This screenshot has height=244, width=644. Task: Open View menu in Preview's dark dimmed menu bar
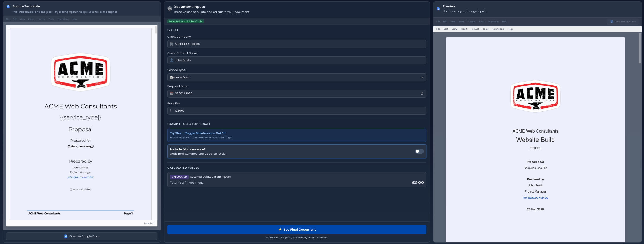pos(453,22)
